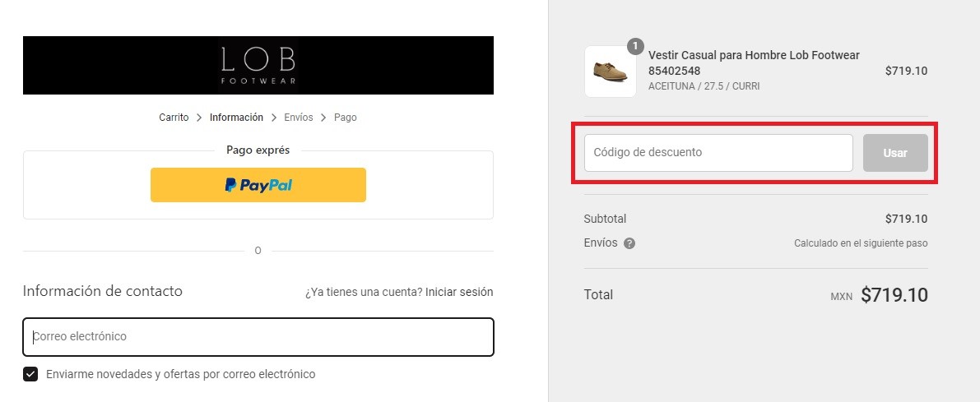Select the Envíos breadcrumb step

coord(299,118)
